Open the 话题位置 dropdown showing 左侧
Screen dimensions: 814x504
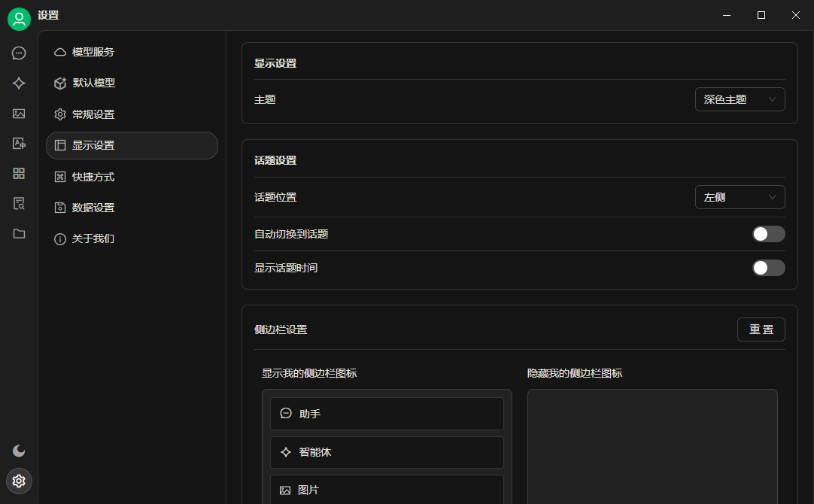coord(740,197)
